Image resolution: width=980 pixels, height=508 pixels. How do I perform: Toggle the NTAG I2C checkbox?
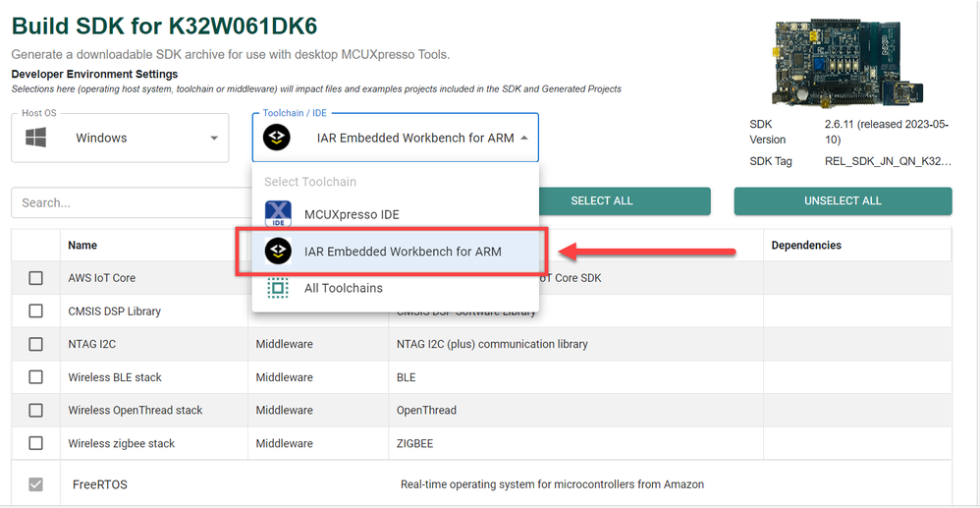pos(36,344)
